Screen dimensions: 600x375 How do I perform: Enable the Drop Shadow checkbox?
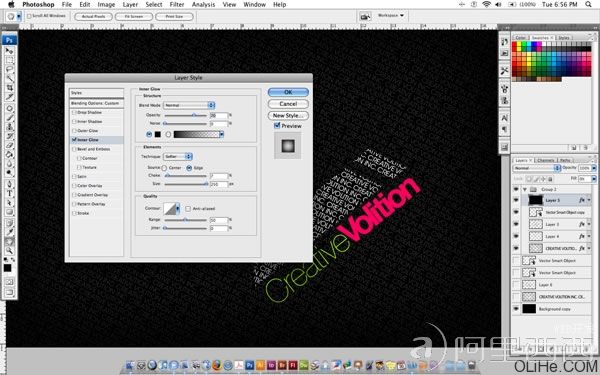[74, 112]
